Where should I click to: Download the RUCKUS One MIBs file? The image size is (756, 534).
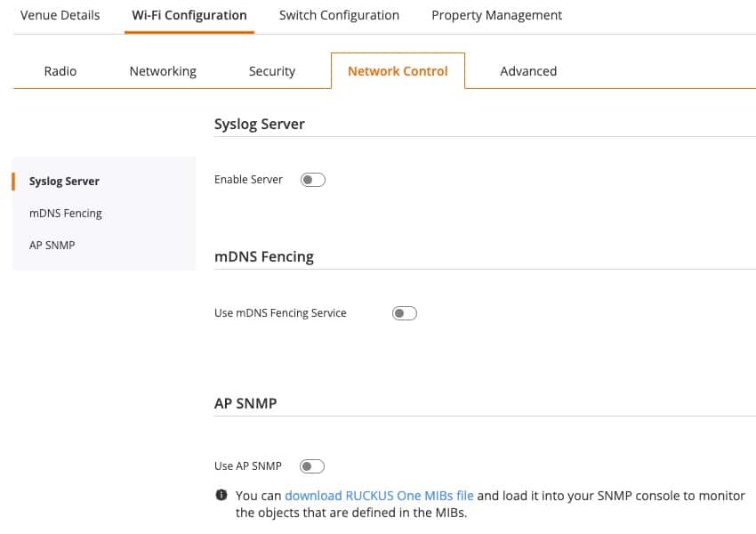[x=379, y=496]
